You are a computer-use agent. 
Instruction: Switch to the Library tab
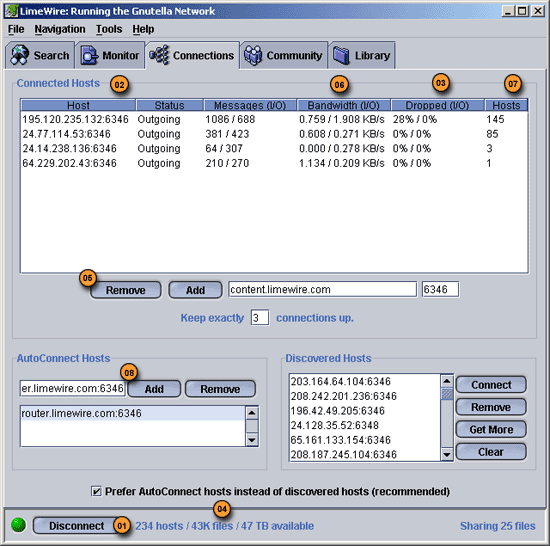362,55
